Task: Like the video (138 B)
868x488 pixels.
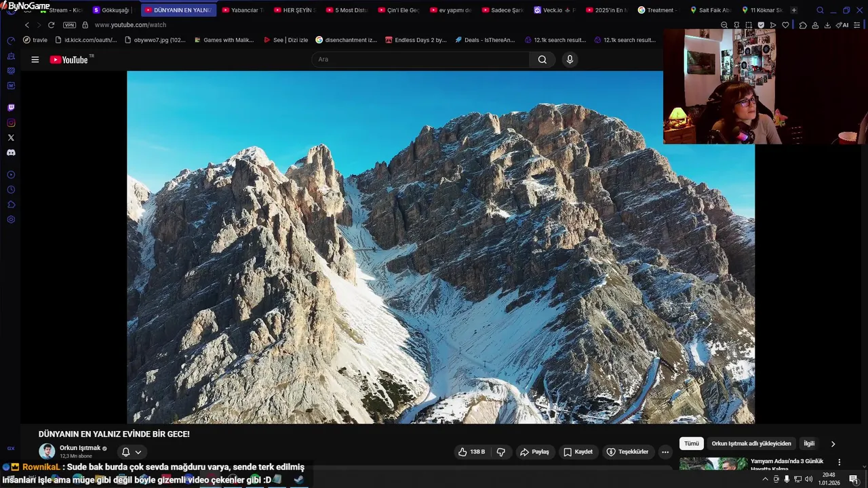Action: [472, 452]
